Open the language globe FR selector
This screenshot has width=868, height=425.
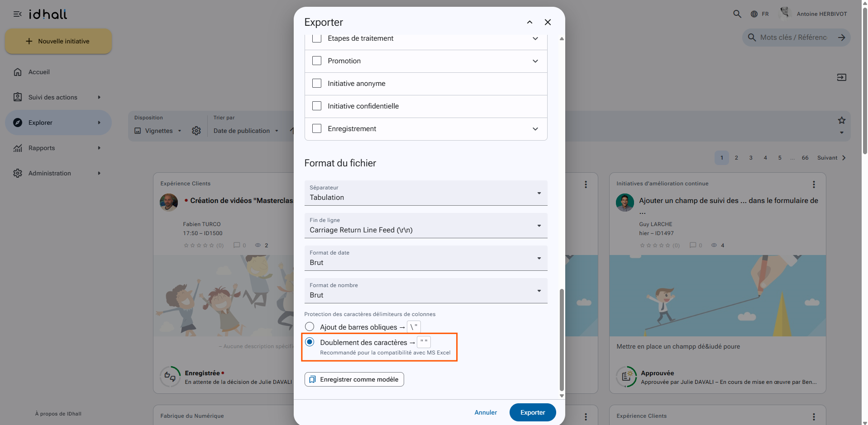click(x=760, y=14)
